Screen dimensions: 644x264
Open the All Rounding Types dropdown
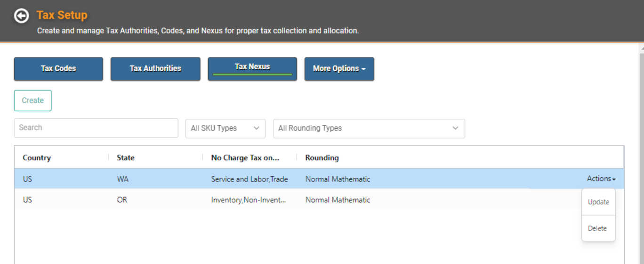[369, 128]
